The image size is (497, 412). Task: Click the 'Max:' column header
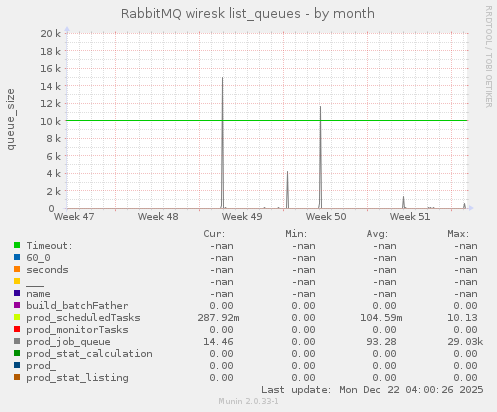pos(458,234)
